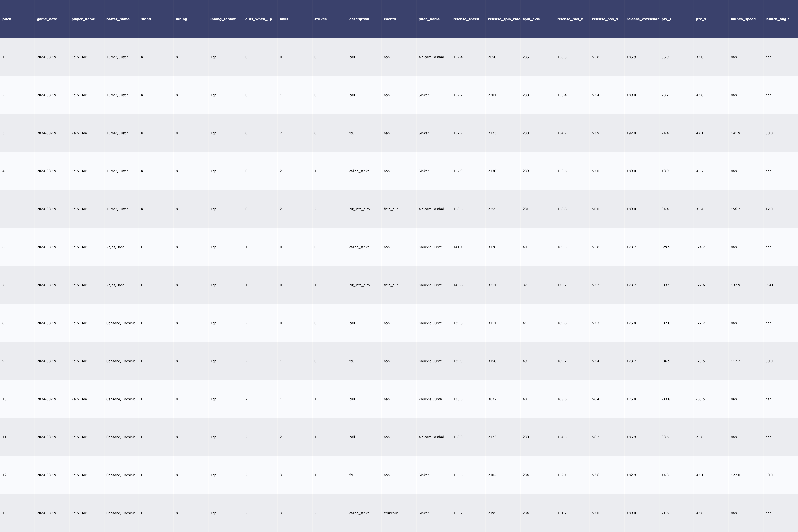Image resolution: width=798 pixels, height=532 pixels.
Task: Click release_extension value 192.0
Action: (631, 133)
